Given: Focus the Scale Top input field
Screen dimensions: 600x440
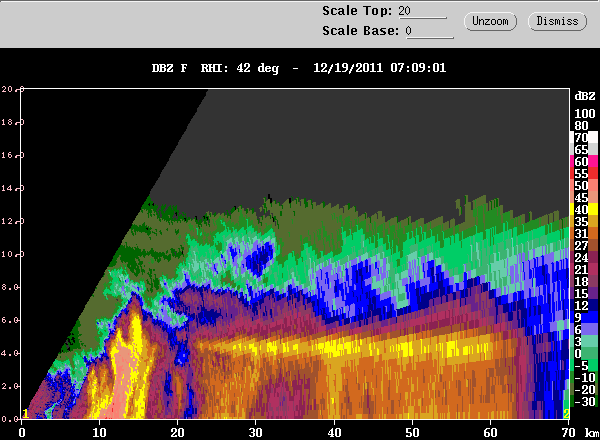Looking at the screenshot, I should pyautogui.click(x=422, y=11).
